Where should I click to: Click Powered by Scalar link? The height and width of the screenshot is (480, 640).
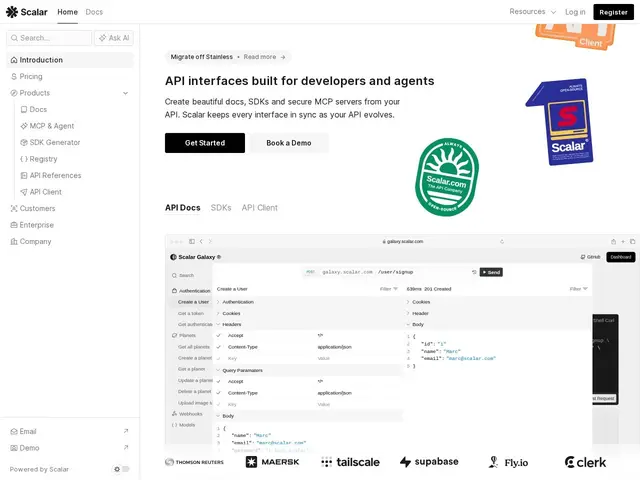tap(39, 469)
